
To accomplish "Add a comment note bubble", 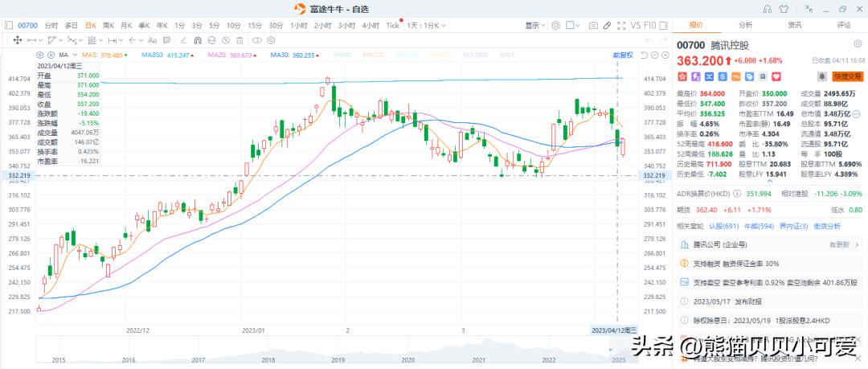I will click(x=166, y=40).
